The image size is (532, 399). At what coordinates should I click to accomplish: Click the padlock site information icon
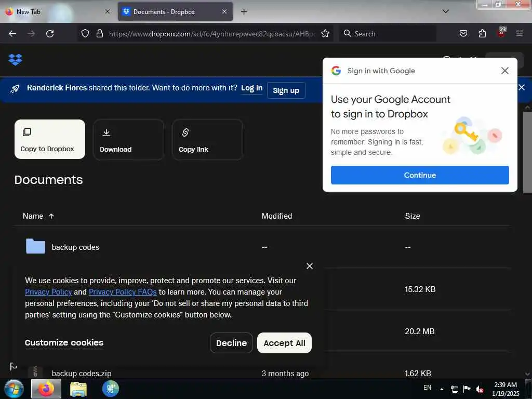99,34
